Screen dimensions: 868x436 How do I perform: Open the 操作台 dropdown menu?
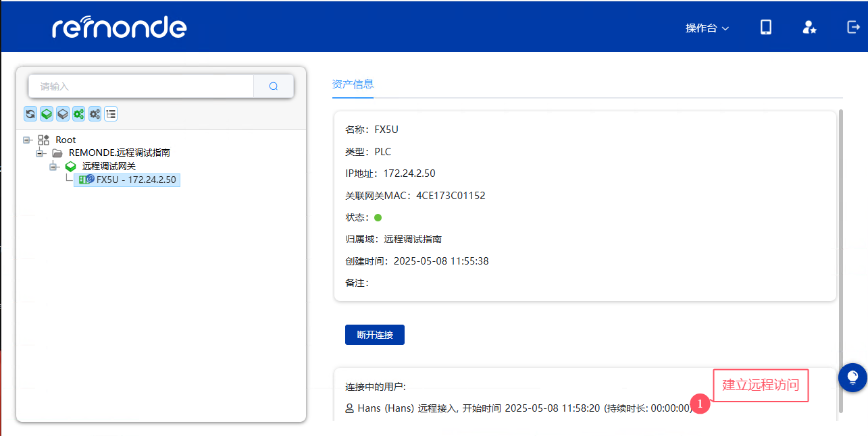pyautogui.click(x=707, y=28)
